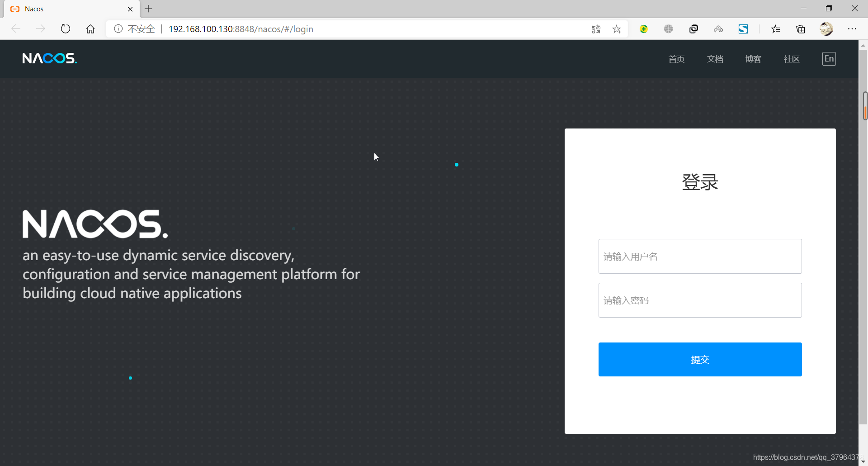Image resolution: width=868 pixels, height=466 pixels.
Task: Open the blue S extension icon
Action: coord(743,29)
